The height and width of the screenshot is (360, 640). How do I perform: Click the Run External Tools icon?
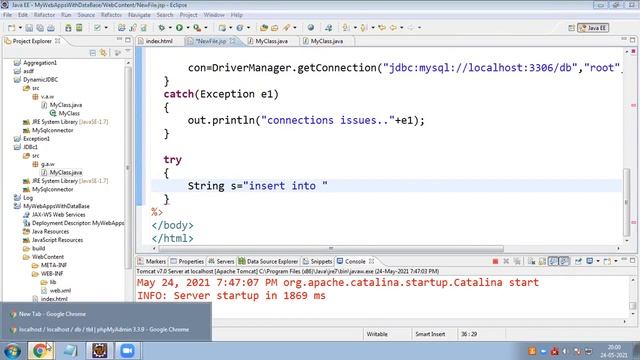pos(197,28)
